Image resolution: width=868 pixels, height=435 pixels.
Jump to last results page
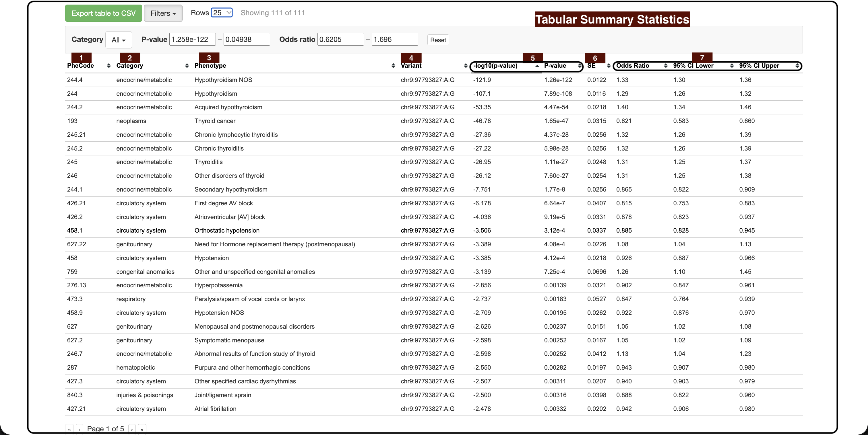pyautogui.click(x=142, y=429)
